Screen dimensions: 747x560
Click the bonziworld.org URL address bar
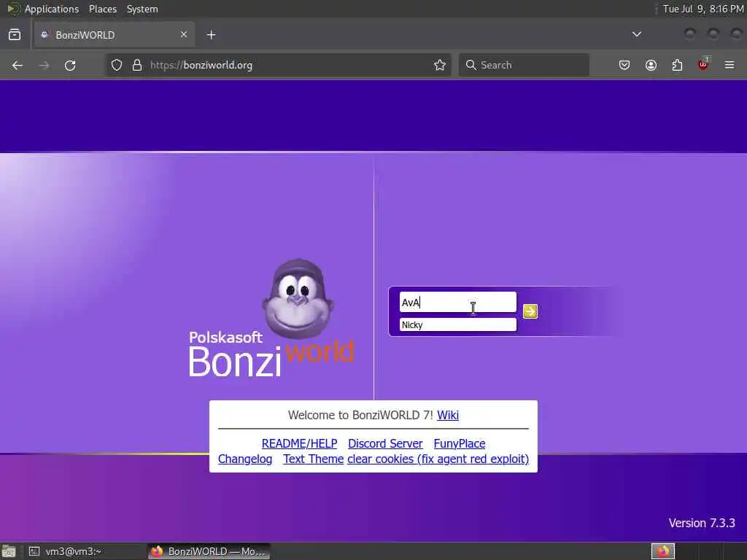[x=279, y=65]
